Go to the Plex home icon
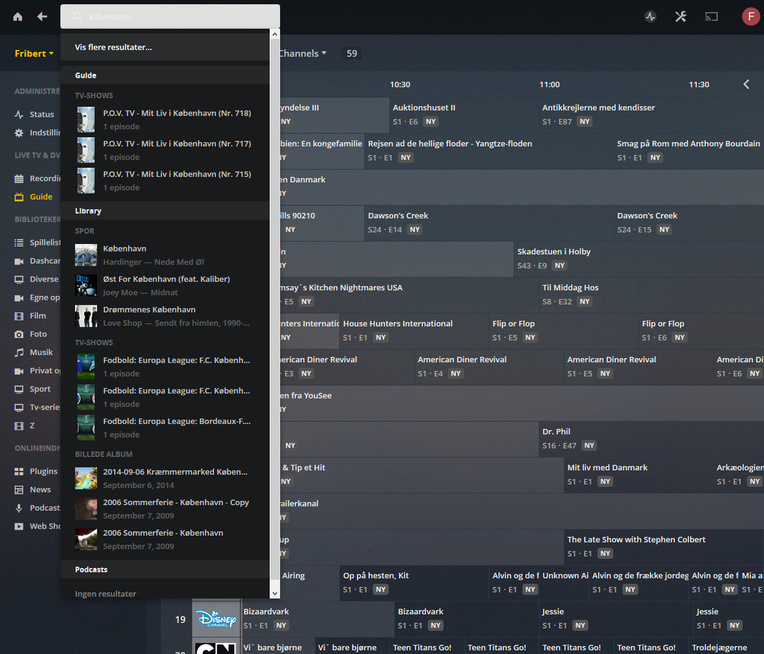This screenshot has height=654, width=764. (x=18, y=17)
